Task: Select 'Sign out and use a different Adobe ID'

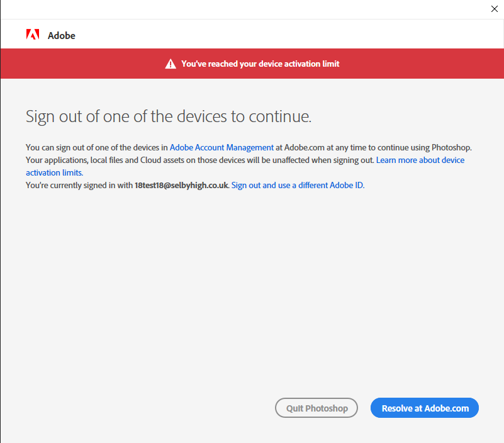Action: 297,185
